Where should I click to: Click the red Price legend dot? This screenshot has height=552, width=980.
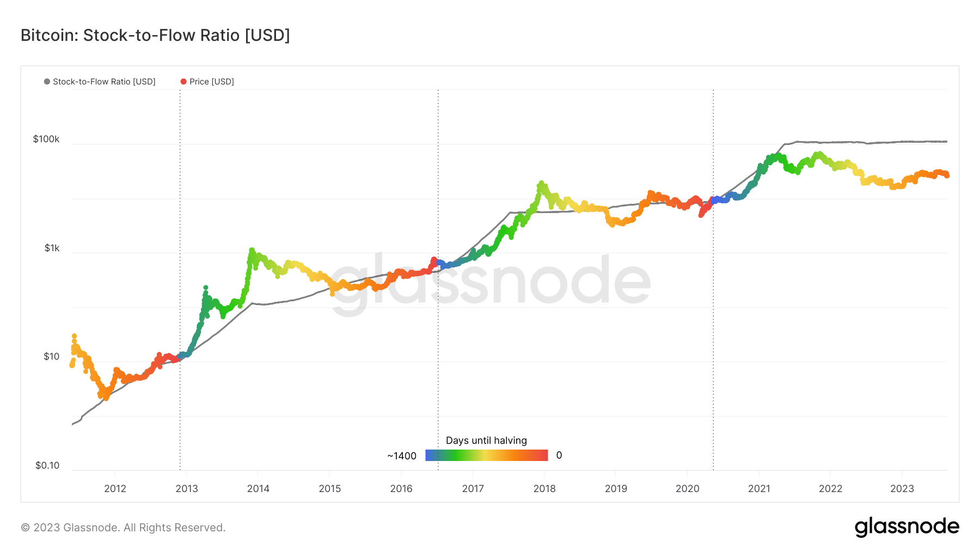183,82
